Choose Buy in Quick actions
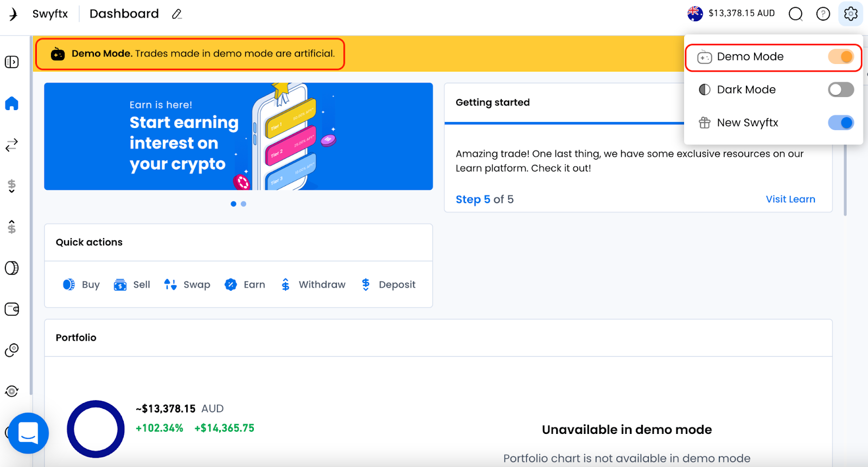 tap(81, 285)
